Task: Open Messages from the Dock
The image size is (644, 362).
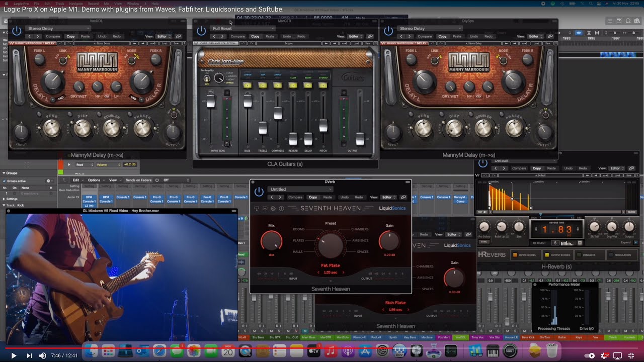Action: click(177, 350)
